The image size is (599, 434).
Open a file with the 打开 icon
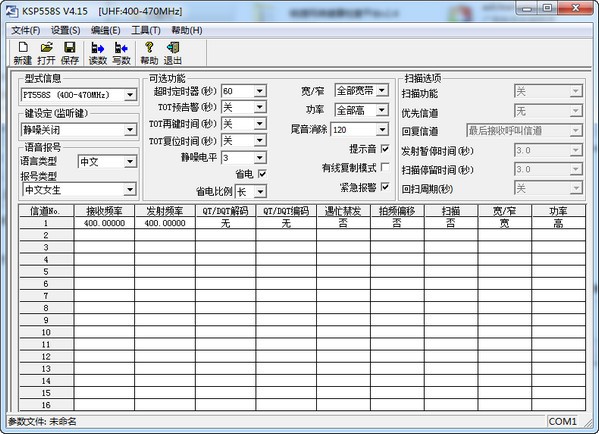(46, 53)
